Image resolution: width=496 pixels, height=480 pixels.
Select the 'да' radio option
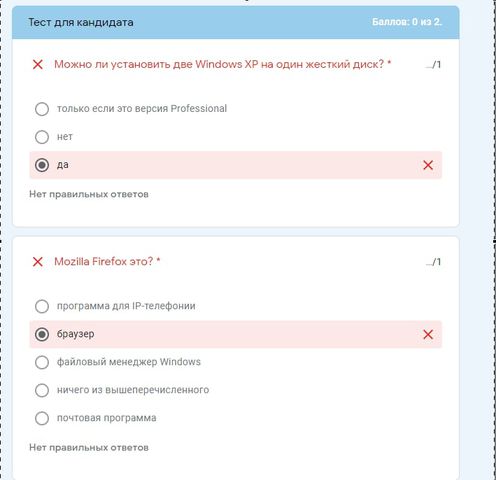point(42,165)
